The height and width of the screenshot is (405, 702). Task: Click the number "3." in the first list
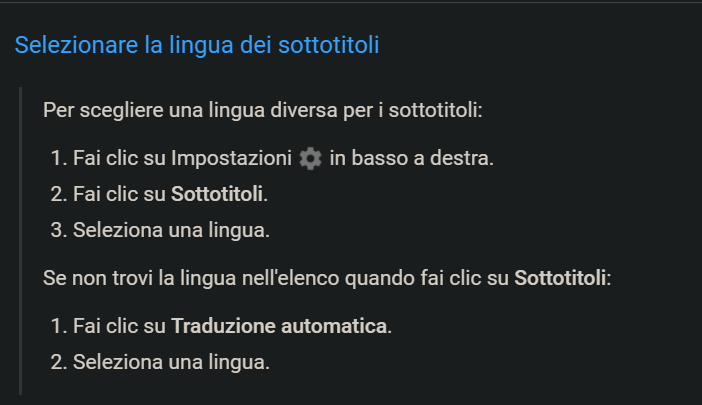(56, 229)
